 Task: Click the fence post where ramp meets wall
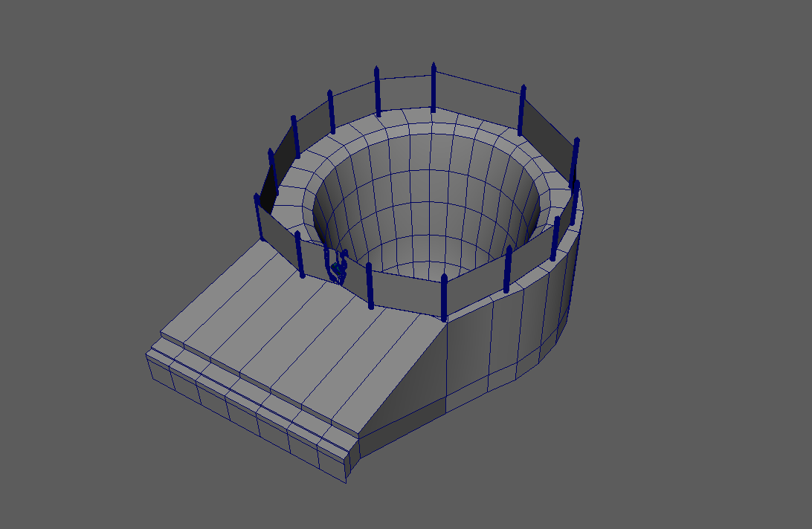(x=444, y=297)
